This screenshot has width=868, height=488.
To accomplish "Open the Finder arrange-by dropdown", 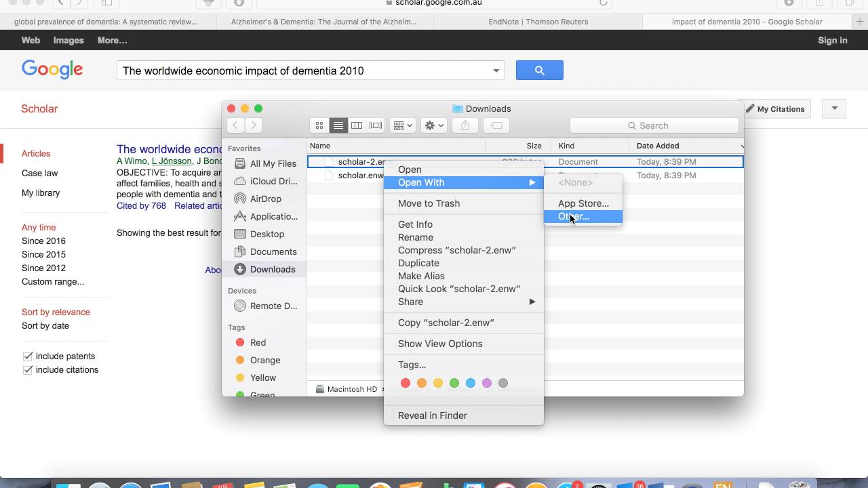I will 402,125.
